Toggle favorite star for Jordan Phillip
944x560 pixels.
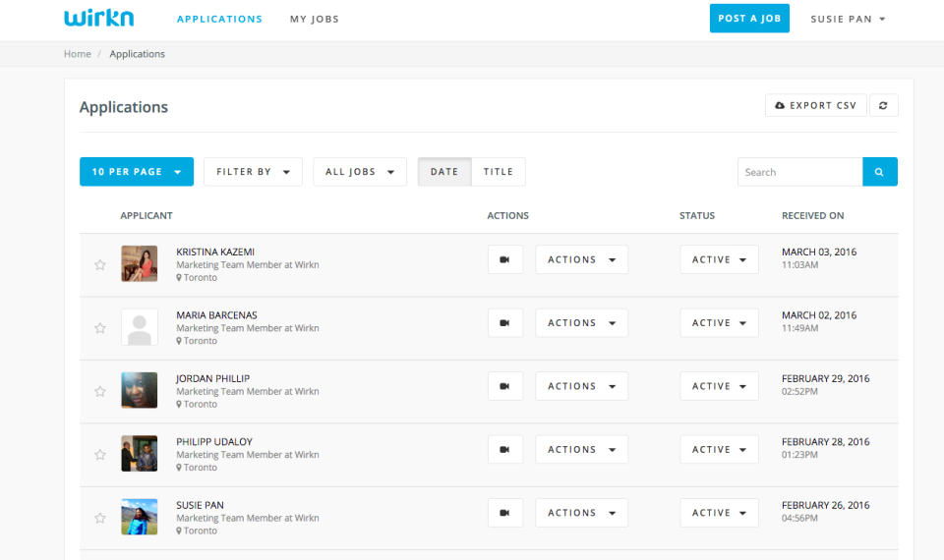pyautogui.click(x=99, y=391)
